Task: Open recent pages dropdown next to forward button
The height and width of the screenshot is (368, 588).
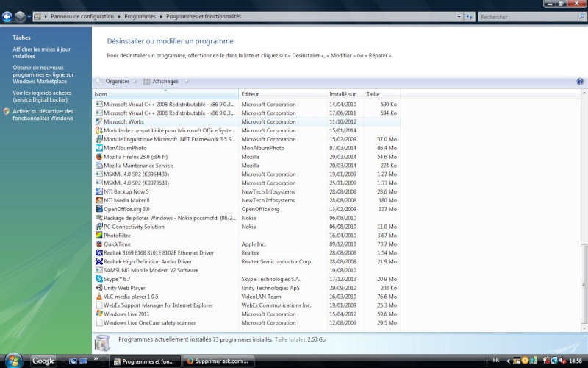Action: coord(29,16)
